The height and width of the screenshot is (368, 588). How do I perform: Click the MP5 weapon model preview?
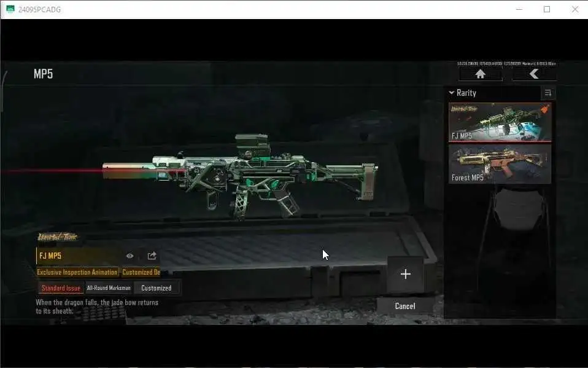240,176
